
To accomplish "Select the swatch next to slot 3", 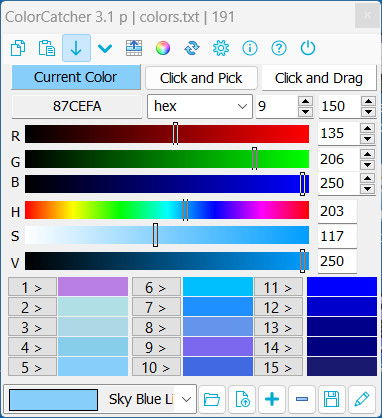I will coord(93,327).
